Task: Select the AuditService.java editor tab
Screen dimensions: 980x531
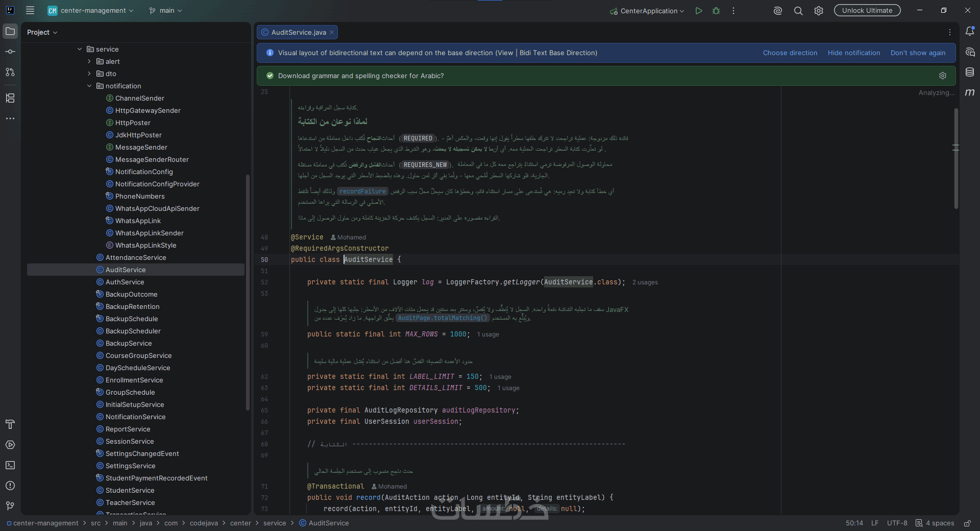Action: click(x=297, y=32)
